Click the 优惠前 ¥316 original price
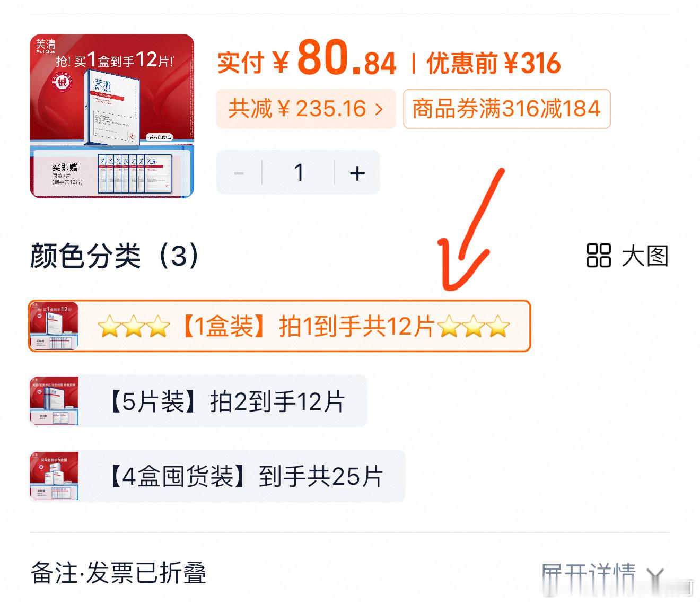The width and height of the screenshot is (700, 604). pos(494,63)
